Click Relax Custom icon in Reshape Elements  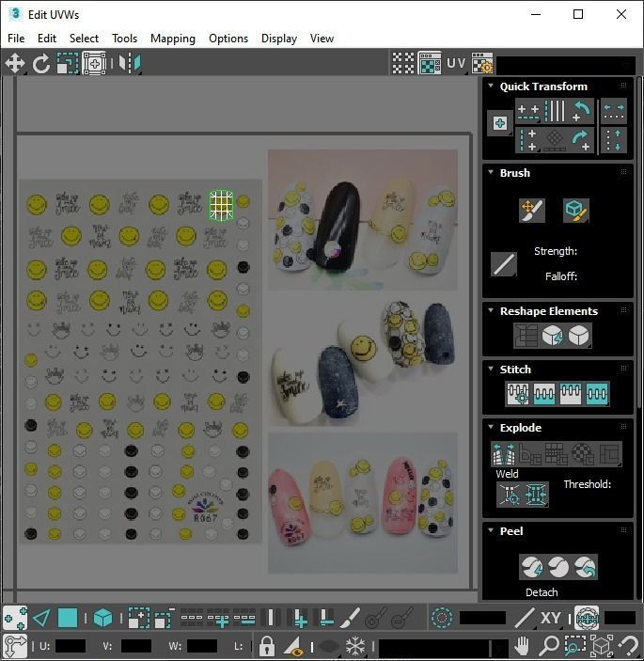pos(579,336)
